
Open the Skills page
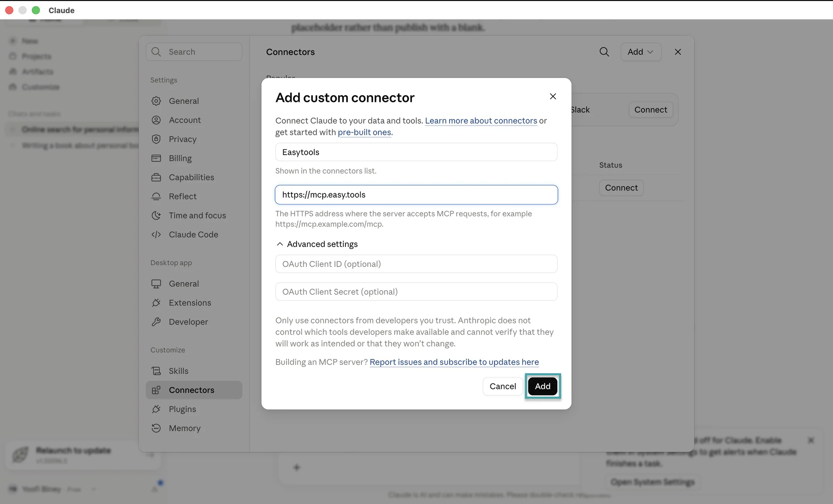tap(194, 371)
